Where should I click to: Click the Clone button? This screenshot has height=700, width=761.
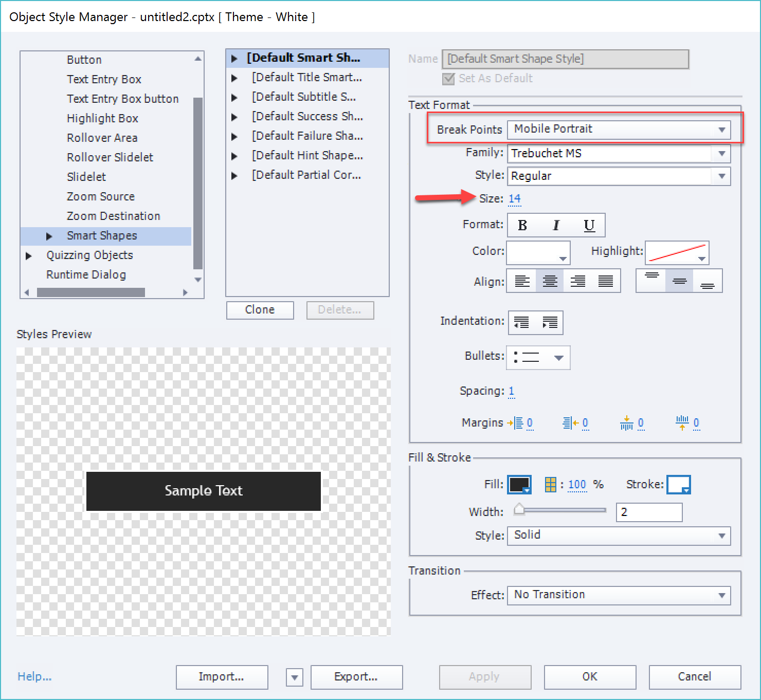(260, 310)
